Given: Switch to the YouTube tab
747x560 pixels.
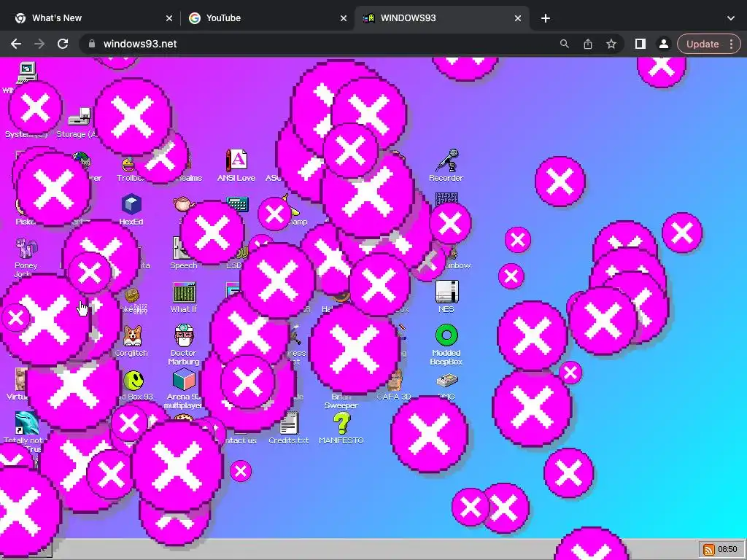Looking at the screenshot, I should point(267,18).
